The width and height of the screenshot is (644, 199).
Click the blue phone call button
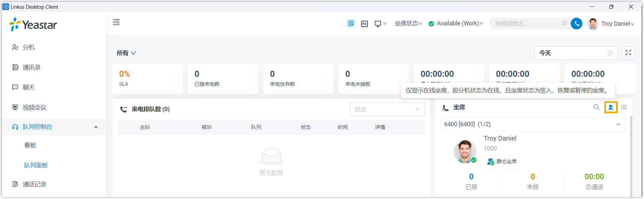pyautogui.click(x=576, y=24)
